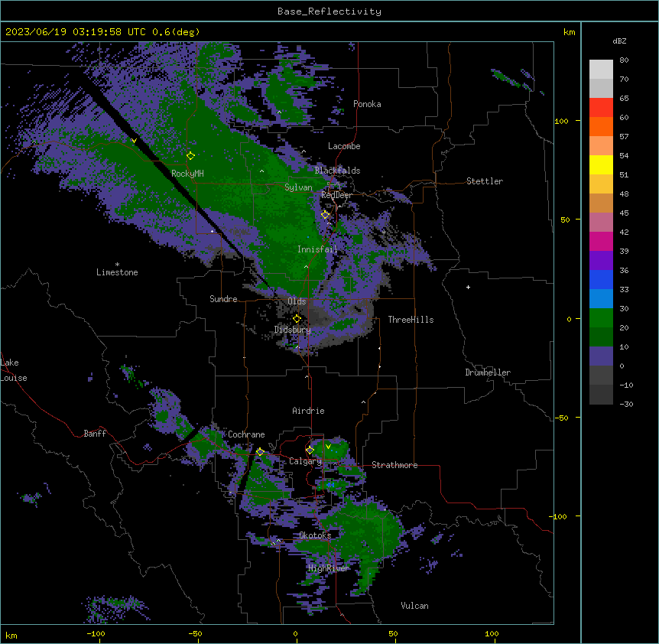Click the yellow diamond marker below RedDeer
The width and height of the screenshot is (659, 644).
[x=326, y=215]
